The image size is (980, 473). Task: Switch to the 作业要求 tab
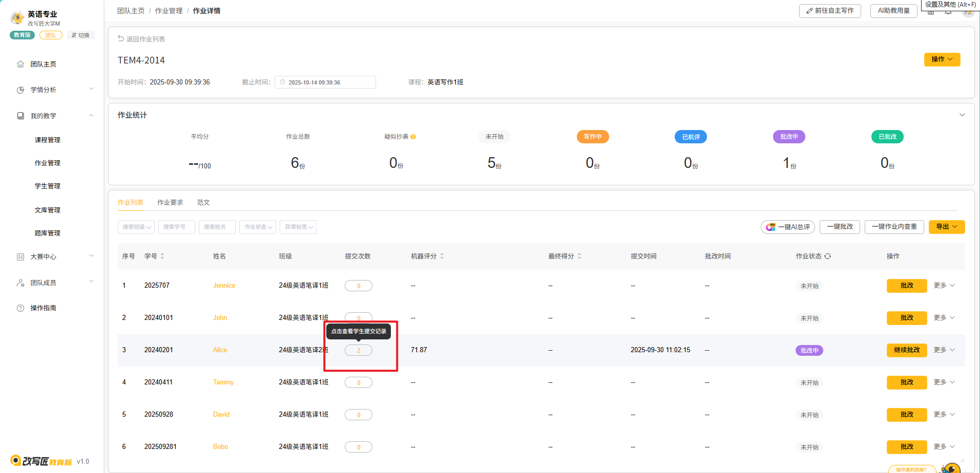tap(170, 203)
